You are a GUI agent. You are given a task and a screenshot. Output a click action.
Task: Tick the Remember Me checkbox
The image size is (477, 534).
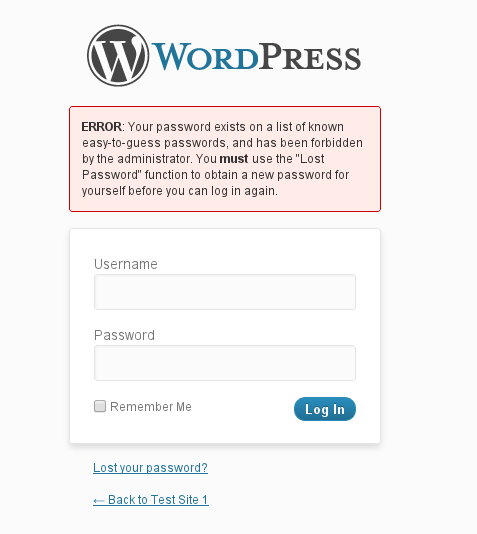100,406
